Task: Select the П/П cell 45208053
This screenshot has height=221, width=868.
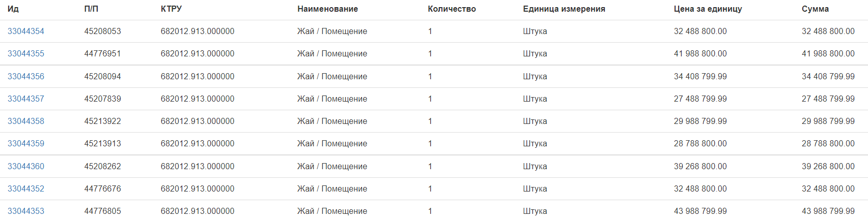Action: [103, 31]
